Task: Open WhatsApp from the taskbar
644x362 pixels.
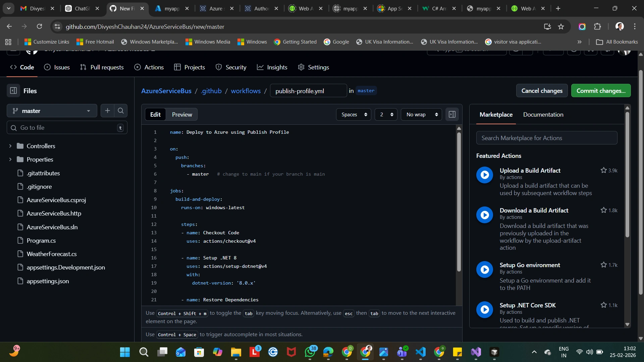Action: 310,352
